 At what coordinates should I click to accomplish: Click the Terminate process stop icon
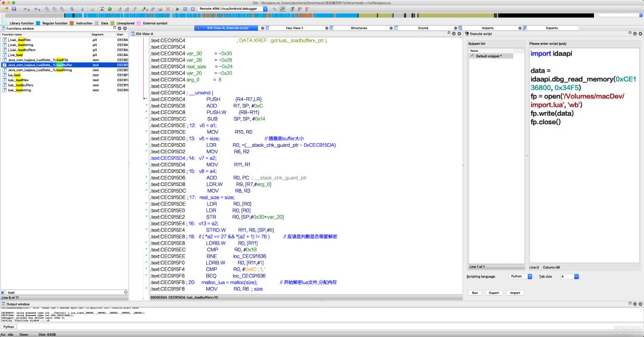tap(192, 9)
